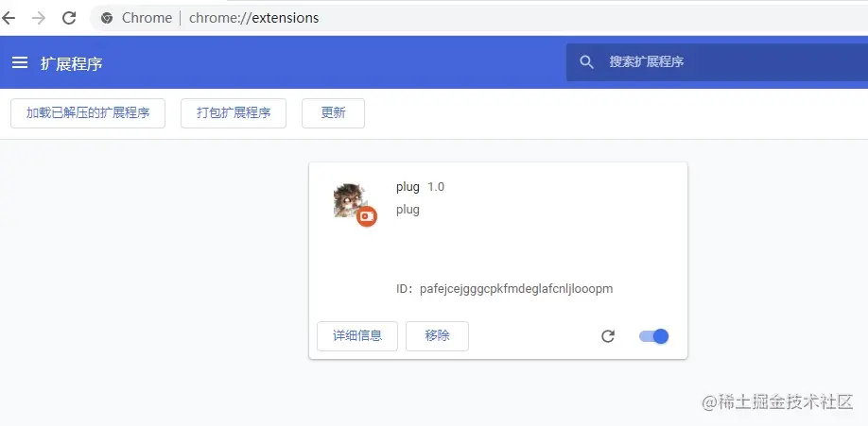The height and width of the screenshot is (426, 868).
Task: Click the Chrome site info icon
Action: pyautogui.click(x=106, y=18)
